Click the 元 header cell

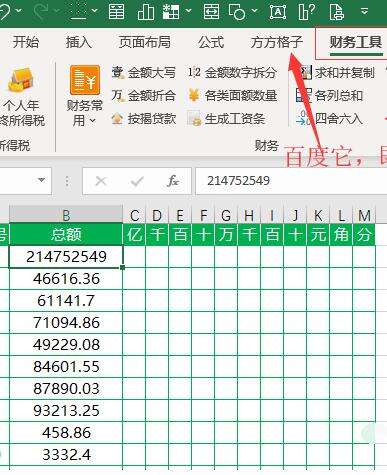pyautogui.click(x=318, y=234)
